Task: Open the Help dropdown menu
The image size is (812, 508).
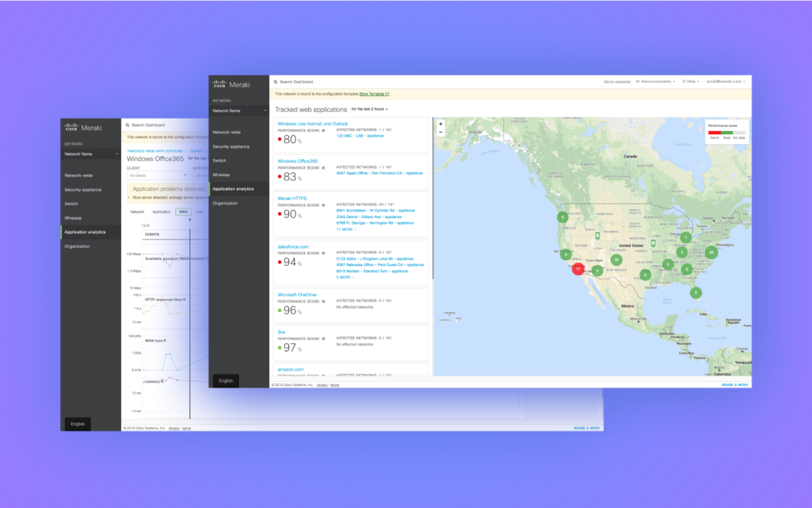Action: (691, 82)
